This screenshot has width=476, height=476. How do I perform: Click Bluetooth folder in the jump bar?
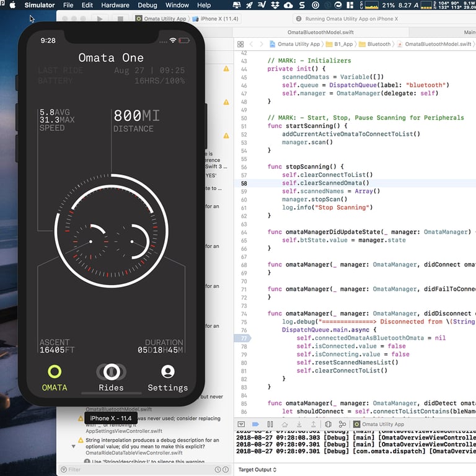pyautogui.click(x=375, y=45)
